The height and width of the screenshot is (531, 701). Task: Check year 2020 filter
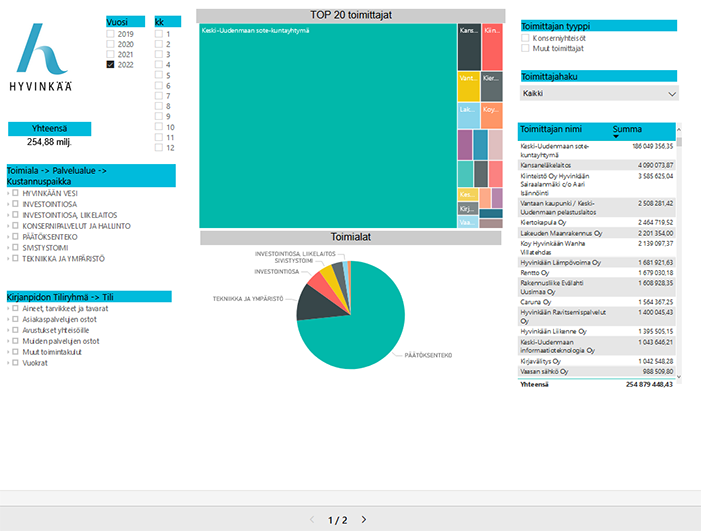[110, 44]
